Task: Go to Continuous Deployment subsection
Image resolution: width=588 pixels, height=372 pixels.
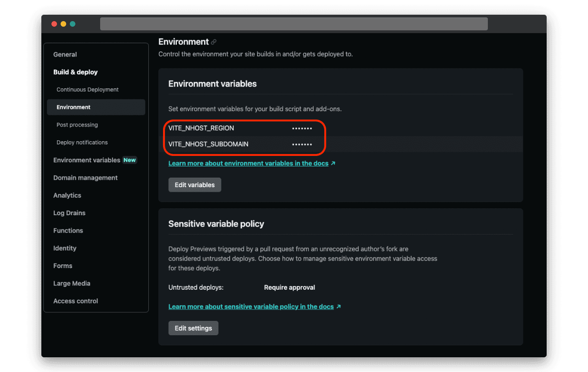Action: point(87,90)
